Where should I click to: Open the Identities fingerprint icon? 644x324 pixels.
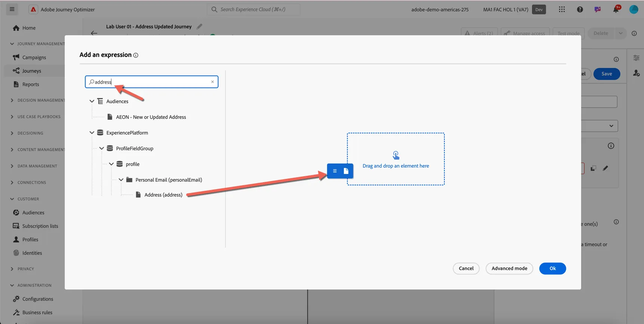(x=16, y=253)
